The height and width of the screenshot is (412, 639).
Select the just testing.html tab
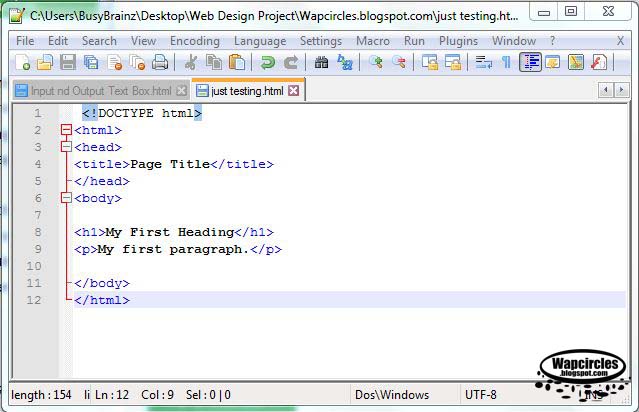[x=247, y=90]
